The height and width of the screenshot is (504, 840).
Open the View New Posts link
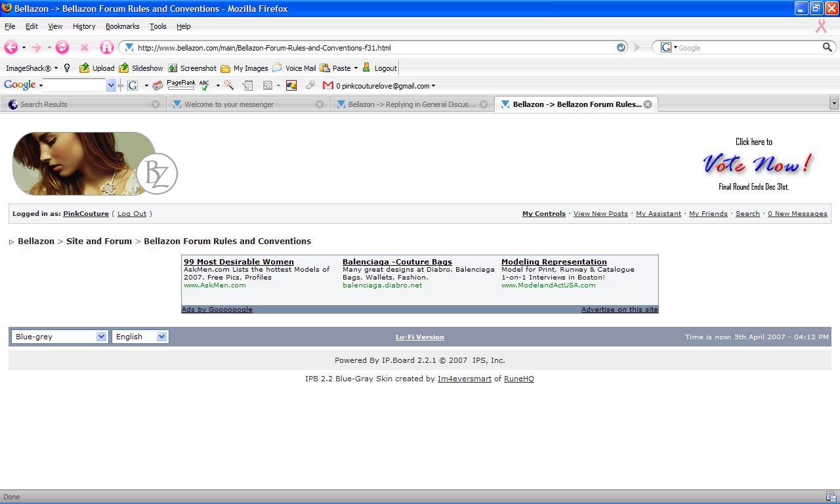(x=600, y=214)
